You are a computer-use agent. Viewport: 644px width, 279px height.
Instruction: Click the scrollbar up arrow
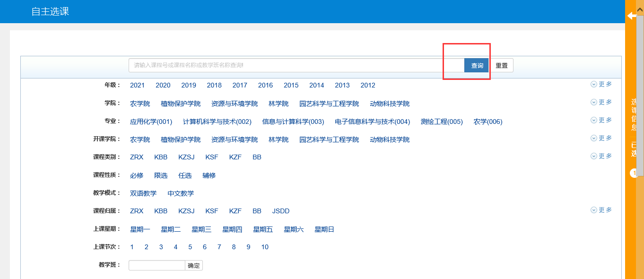click(x=640, y=7)
